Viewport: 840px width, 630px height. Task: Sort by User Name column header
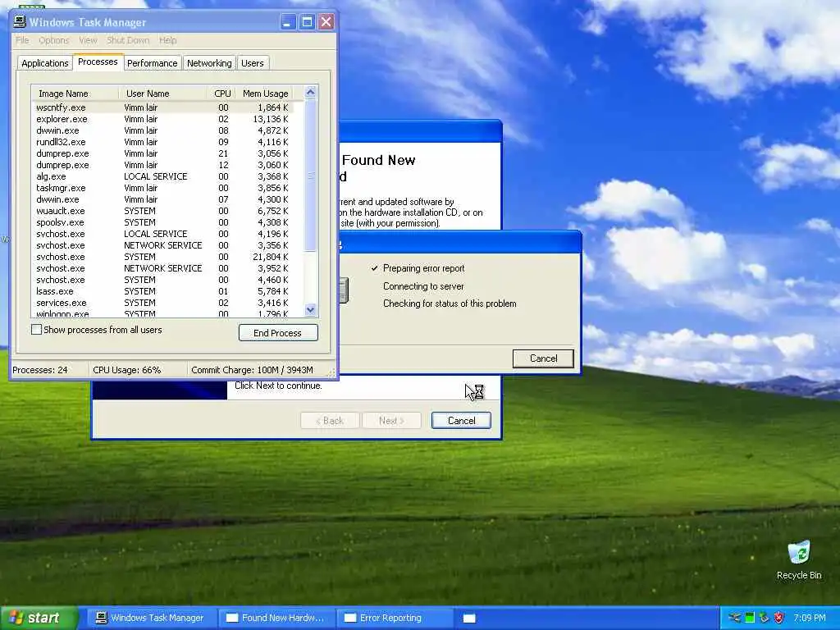(163, 94)
